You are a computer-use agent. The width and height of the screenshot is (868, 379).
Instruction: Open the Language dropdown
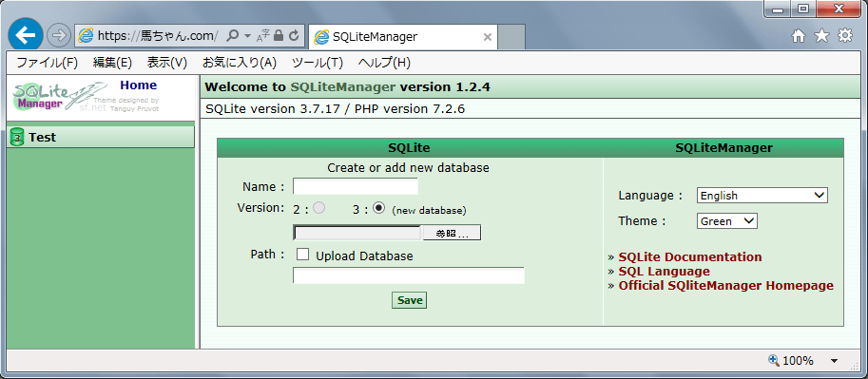point(762,196)
